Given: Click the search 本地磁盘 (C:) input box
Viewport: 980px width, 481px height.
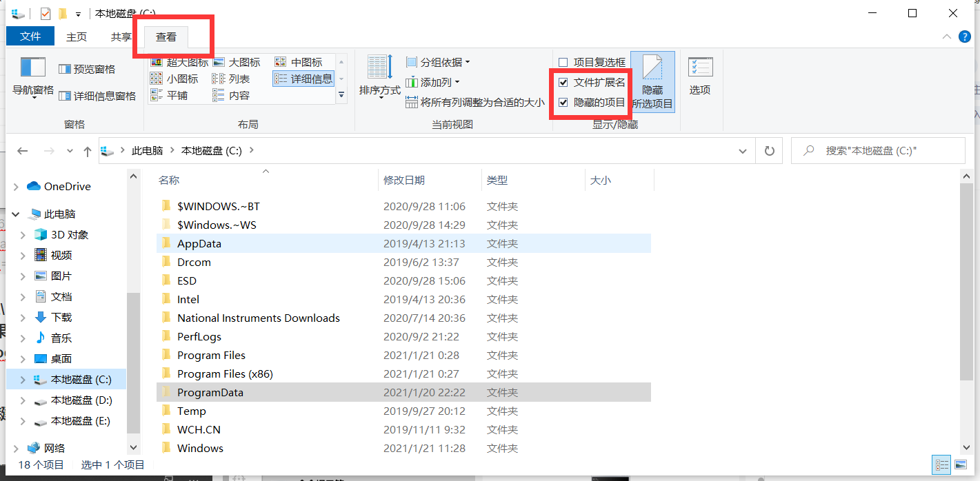Looking at the screenshot, I should coord(878,151).
